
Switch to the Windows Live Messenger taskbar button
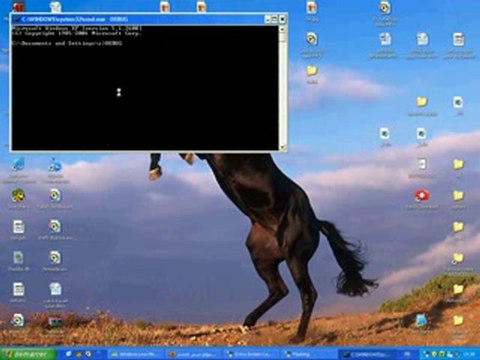pos(136,354)
